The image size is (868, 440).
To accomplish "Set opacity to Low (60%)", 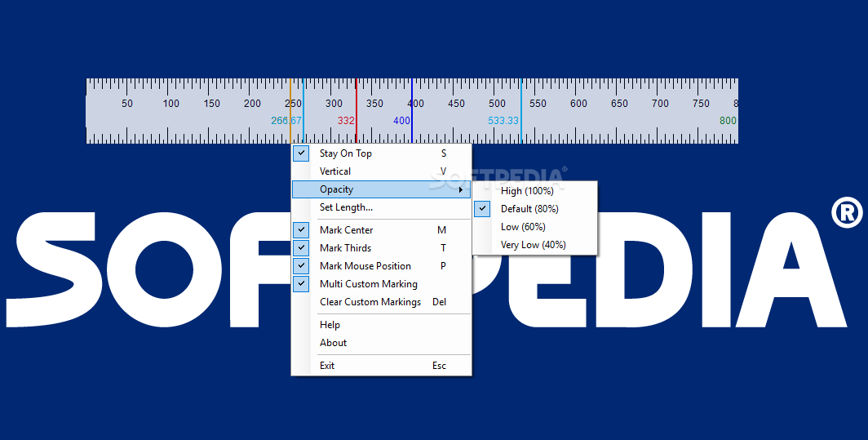I will click(x=535, y=227).
